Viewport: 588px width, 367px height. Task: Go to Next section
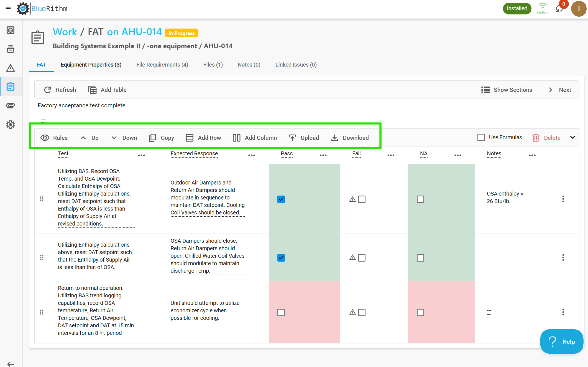point(560,90)
